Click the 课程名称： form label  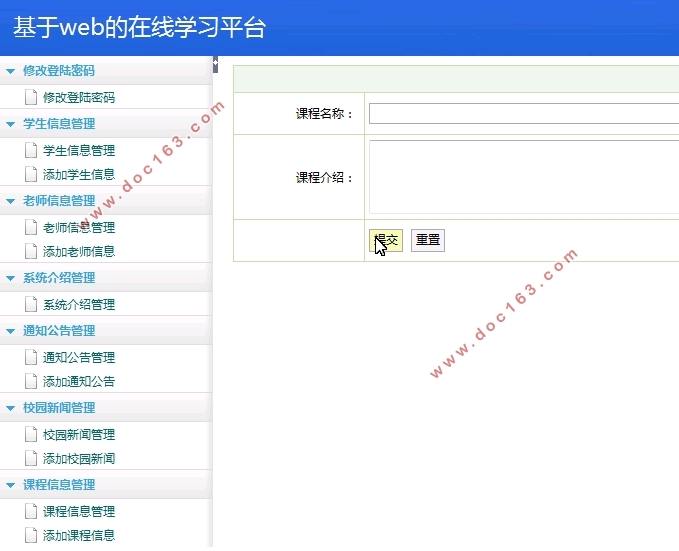[x=324, y=114]
